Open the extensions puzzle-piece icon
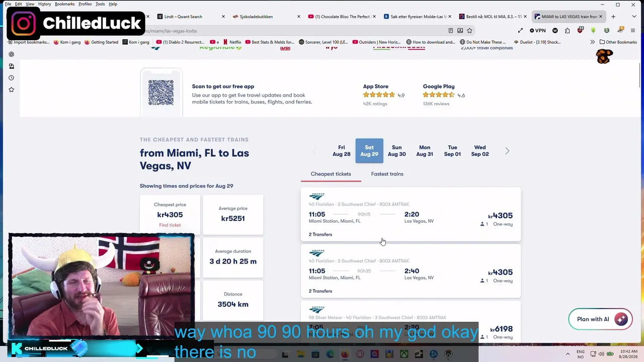Image resolution: width=644 pixels, height=362 pixels. [x=567, y=31]
